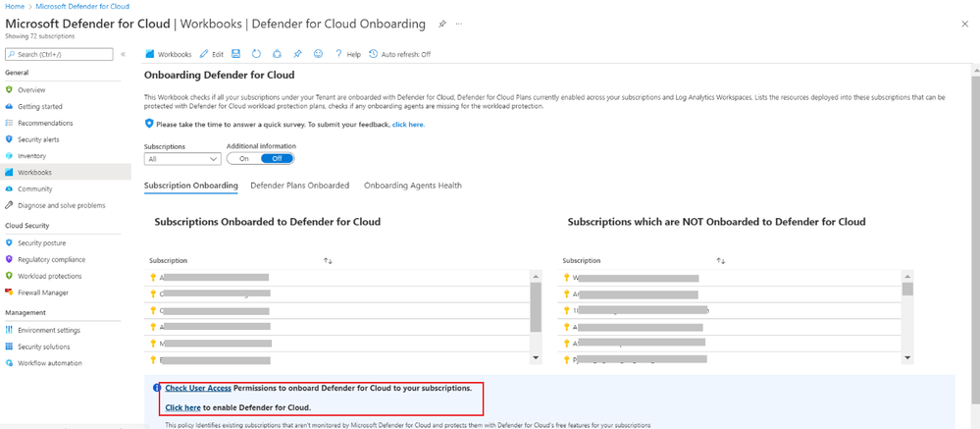Click the feedback smiley icon
Image resolution: width=980 pixels, height=429 pixels.
tap(318, 54)
